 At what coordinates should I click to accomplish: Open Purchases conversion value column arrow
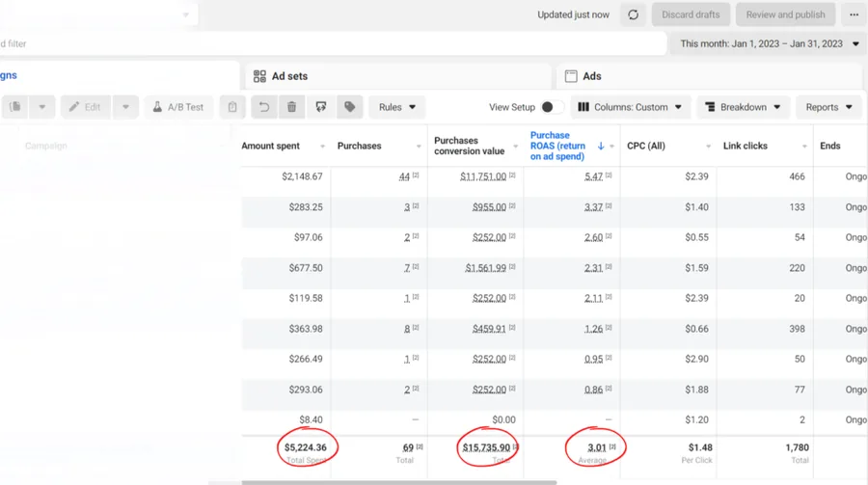[x=515, y=147]
